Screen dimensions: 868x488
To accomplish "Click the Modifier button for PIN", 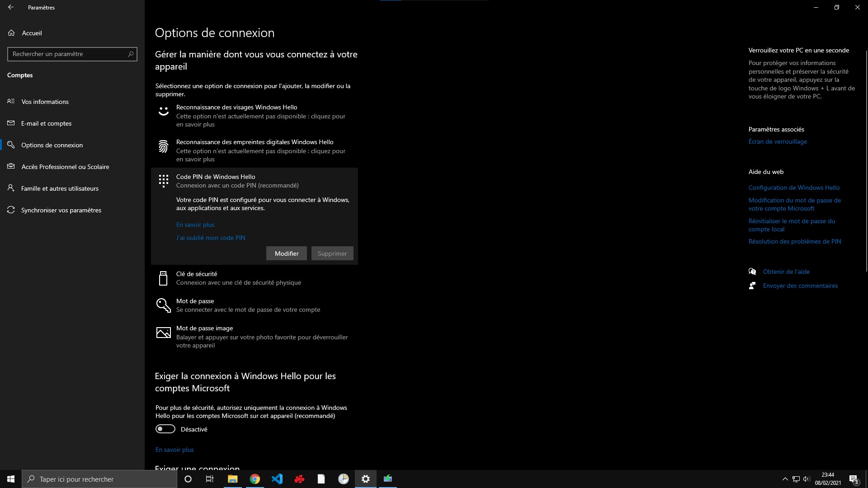I will pos(287,253).
